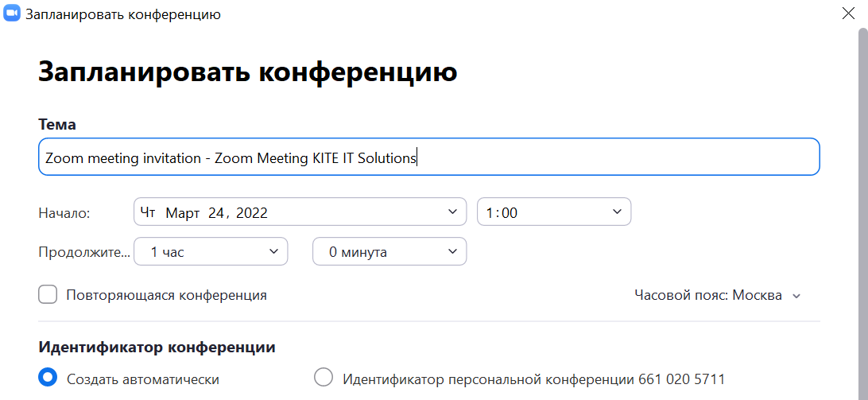Select the "Создать автоматически" radio button
The height and width of the screenshot is (400, 868).
click(x=48, y=379)
